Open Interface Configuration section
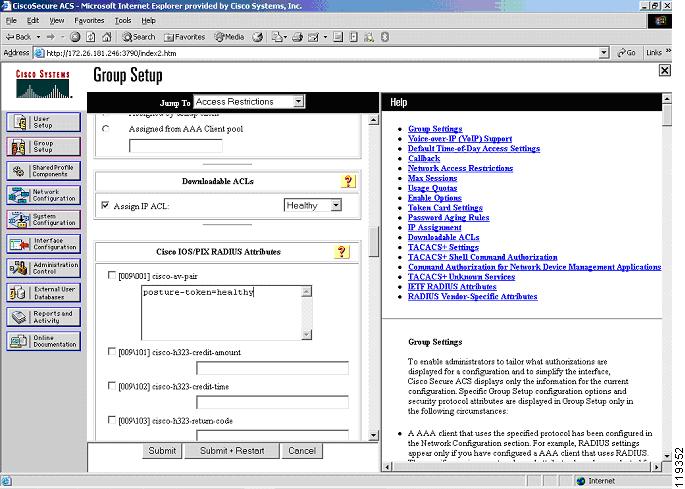The width and height of the screenshot is (685, 489). click(43, 244)
